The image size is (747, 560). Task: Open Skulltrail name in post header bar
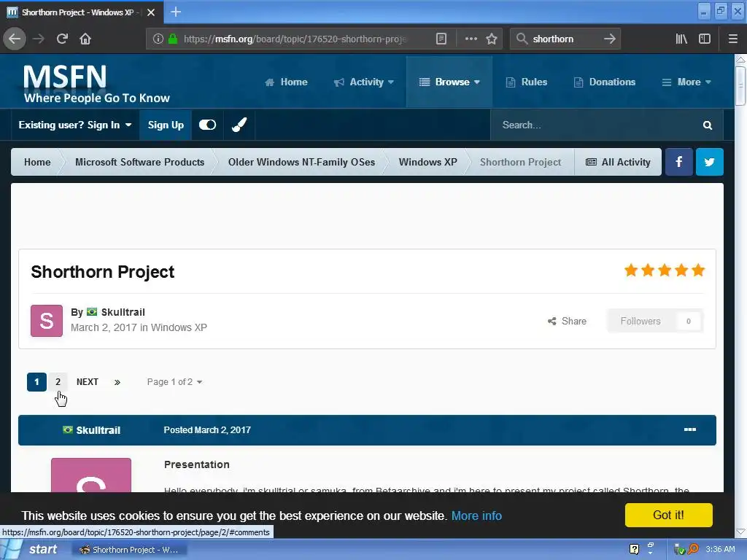[x=98, y=430]
